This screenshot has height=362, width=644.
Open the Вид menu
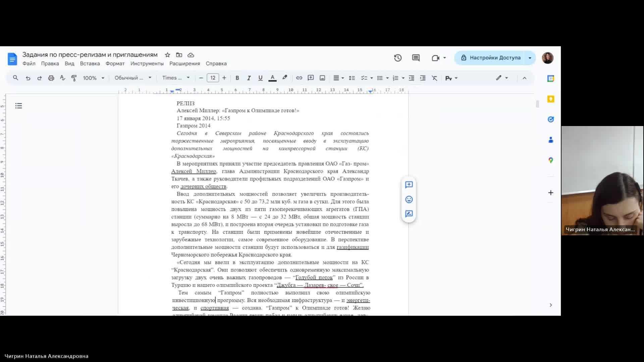tap(69, 64)
